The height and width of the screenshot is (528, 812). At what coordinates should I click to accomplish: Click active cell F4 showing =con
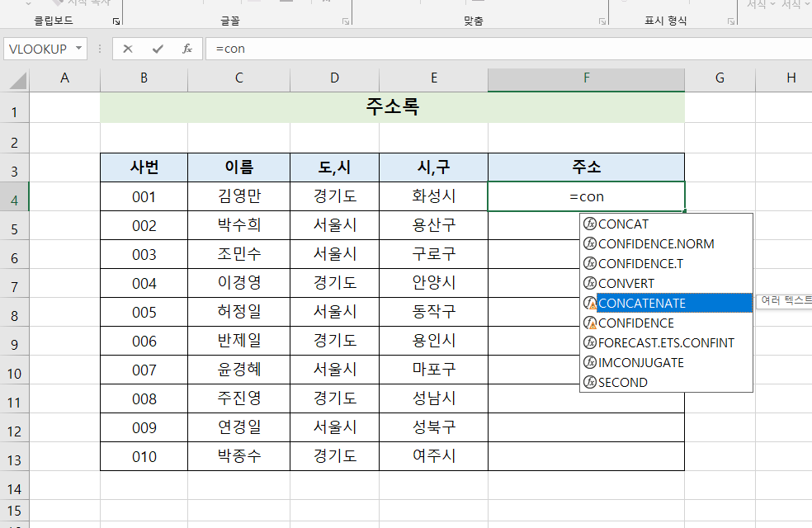coord(586,196)
